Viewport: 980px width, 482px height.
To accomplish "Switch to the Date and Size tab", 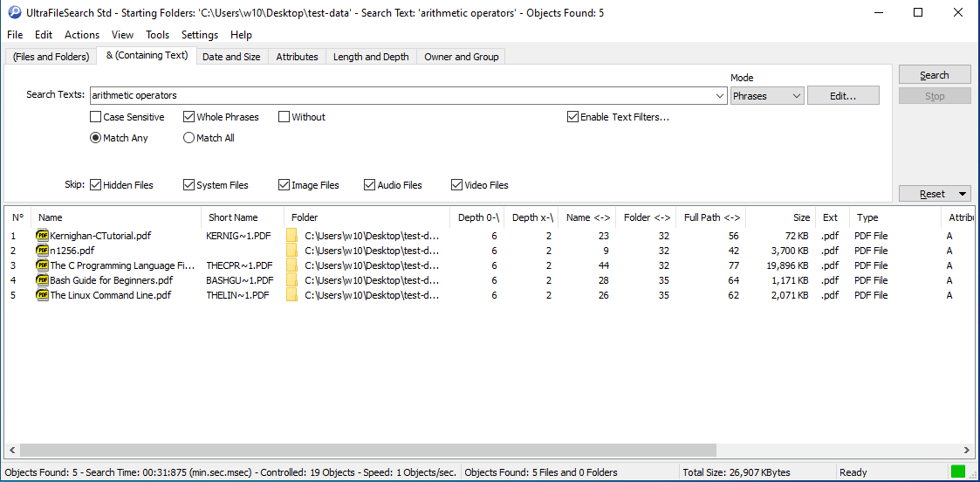I will [231, 56].
